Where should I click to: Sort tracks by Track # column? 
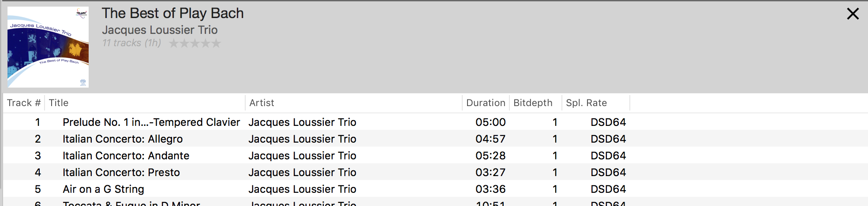point(24,103)
